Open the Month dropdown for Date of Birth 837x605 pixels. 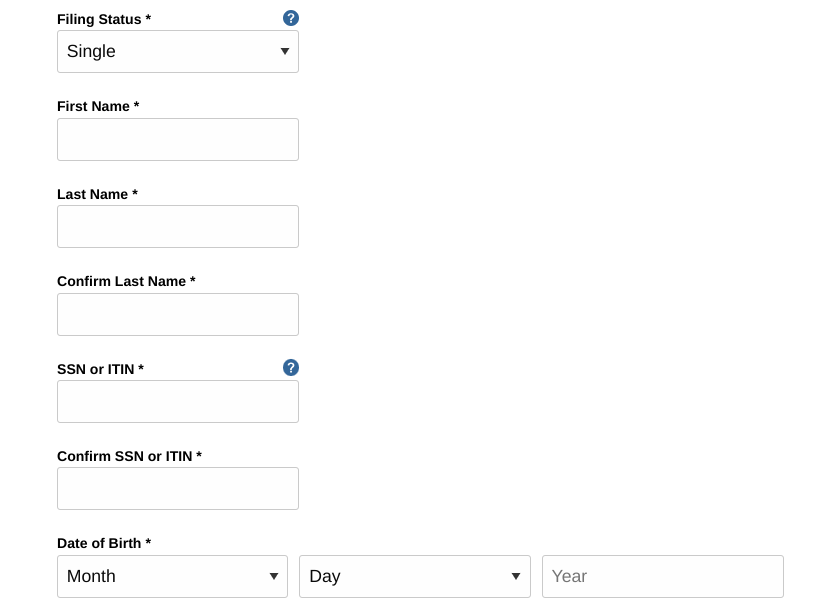172,576
